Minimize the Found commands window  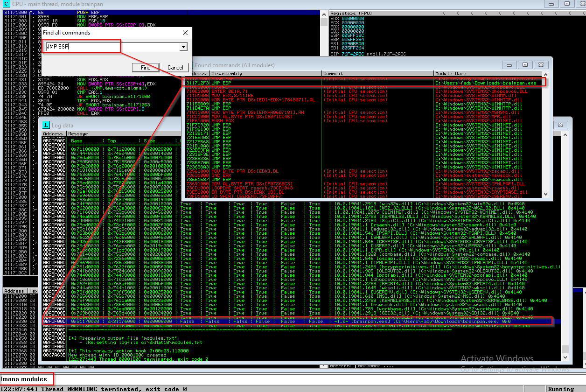coord(509,65)
